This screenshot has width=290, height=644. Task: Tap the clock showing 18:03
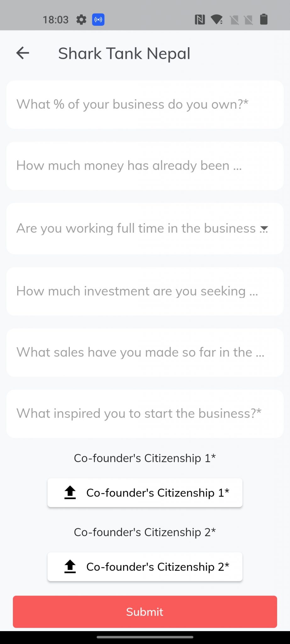[57, 19]
